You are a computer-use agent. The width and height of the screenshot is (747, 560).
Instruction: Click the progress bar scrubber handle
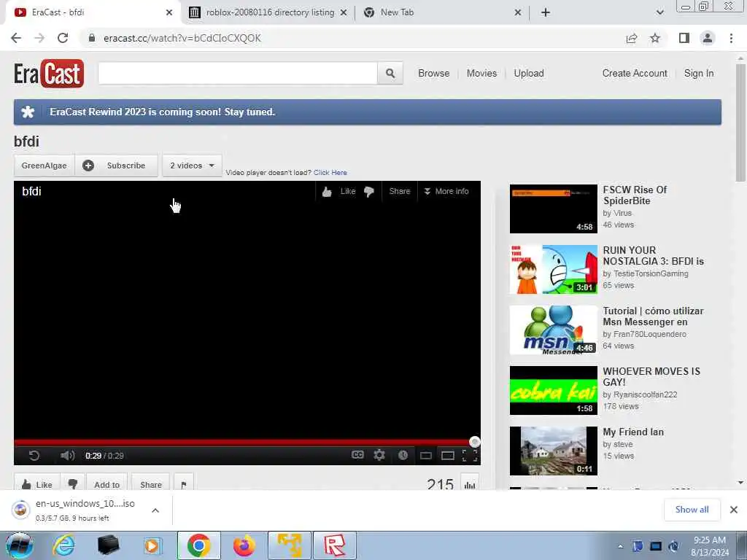(x=474, y=442)
